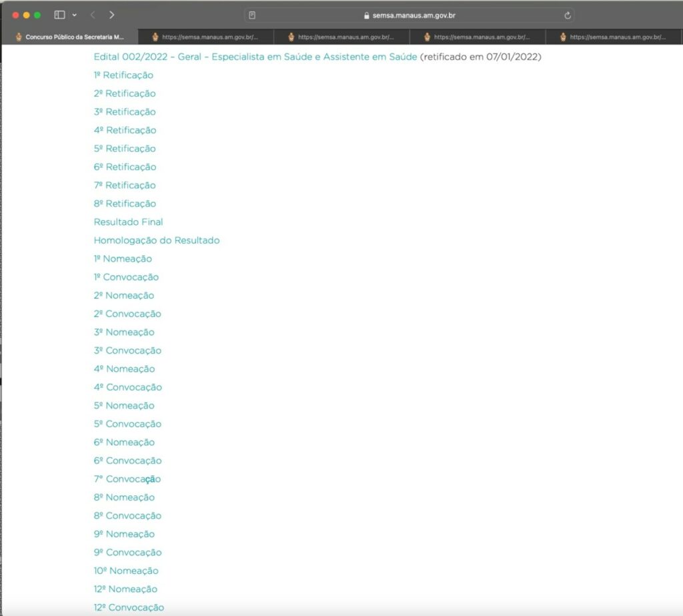Image resolution: width=683 pixels, height=616 pixels.
Task: Switch to the third semsa.manaus tab
Action: point(341,37)
